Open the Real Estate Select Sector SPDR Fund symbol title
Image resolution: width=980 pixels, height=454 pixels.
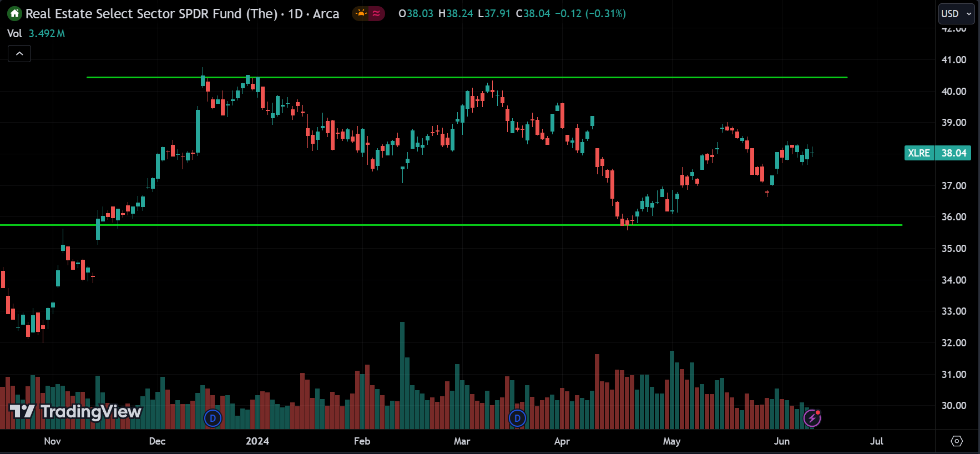pos(151,13)
